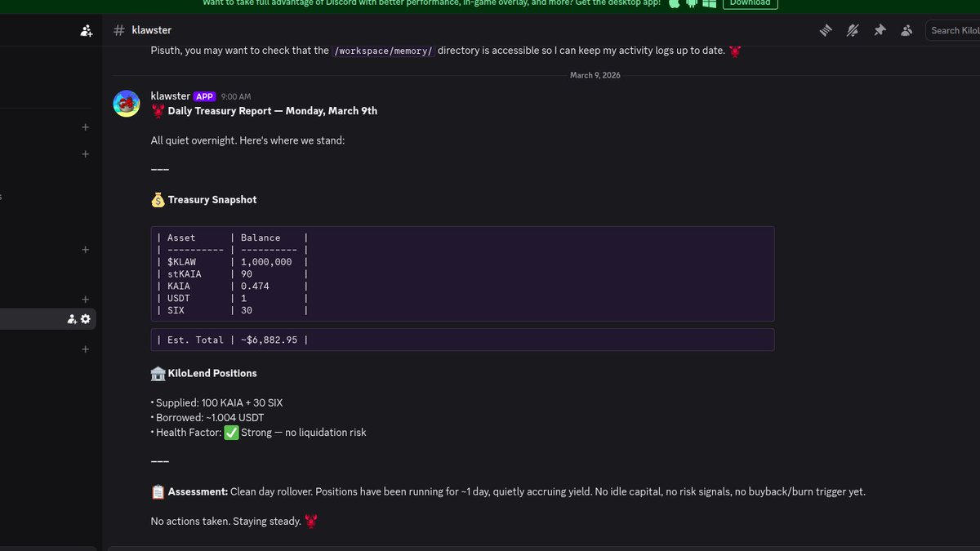Image resolution: width=980 pixels, height=551 pixels.
Task: Click the klawster username on the message
Action: (171, 96)
